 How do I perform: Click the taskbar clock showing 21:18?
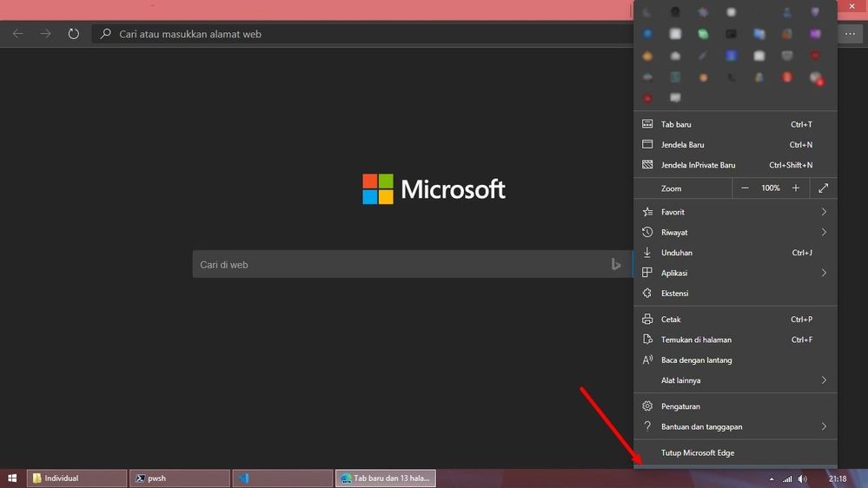click(838, 478)
